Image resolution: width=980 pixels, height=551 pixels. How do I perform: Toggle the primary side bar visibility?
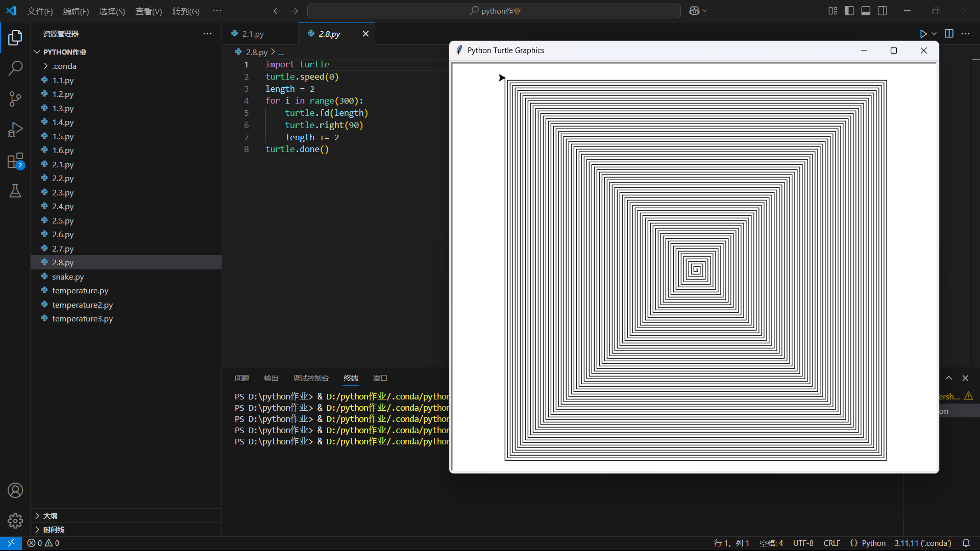[x=849, y=11]
